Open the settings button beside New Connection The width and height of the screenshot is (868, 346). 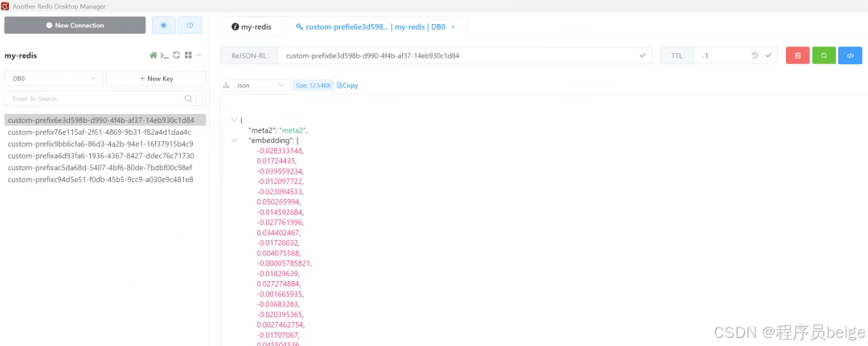tap(163, 26)
